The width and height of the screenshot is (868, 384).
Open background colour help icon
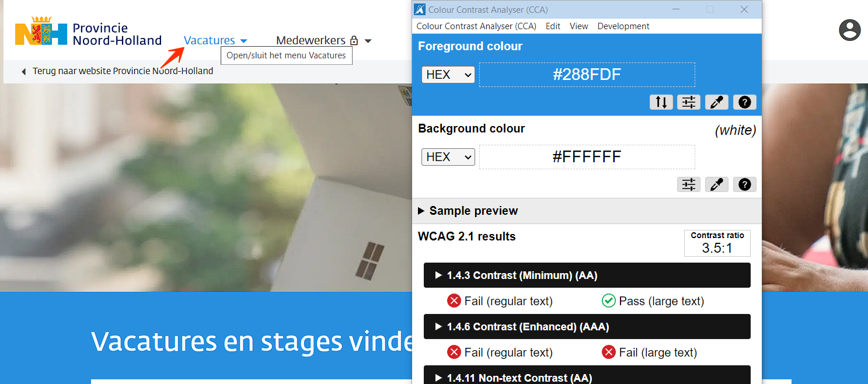coord(744,184)
